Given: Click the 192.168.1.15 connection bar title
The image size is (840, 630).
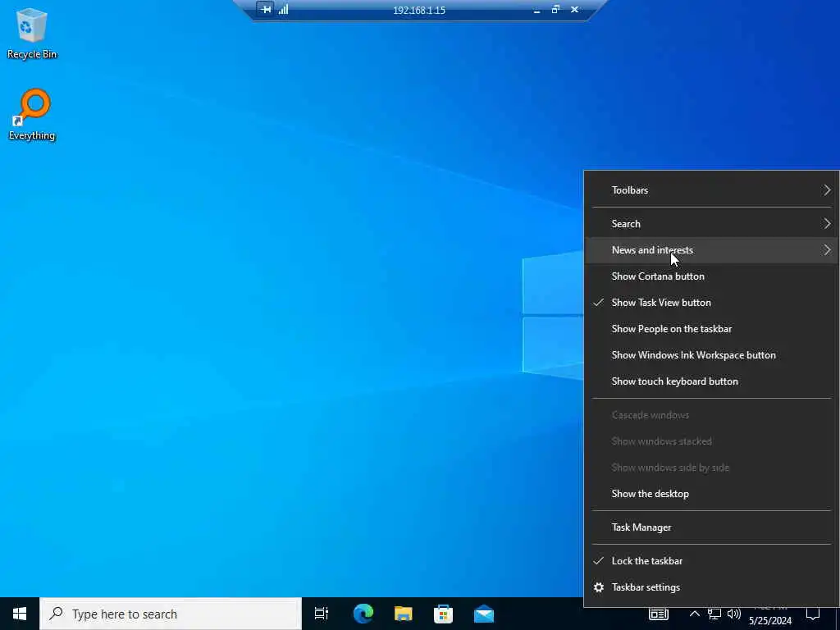Looking at the screenshot, I should point(419,10).
